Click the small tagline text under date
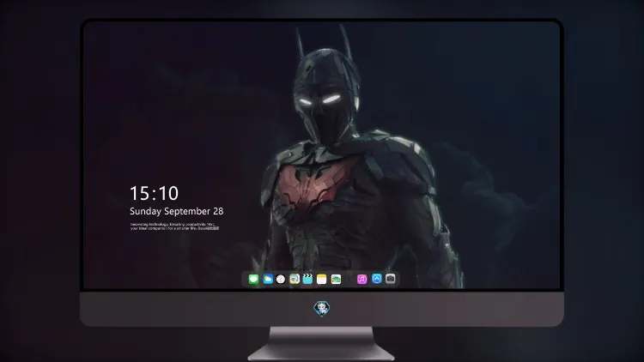 [x=174, y=226]
